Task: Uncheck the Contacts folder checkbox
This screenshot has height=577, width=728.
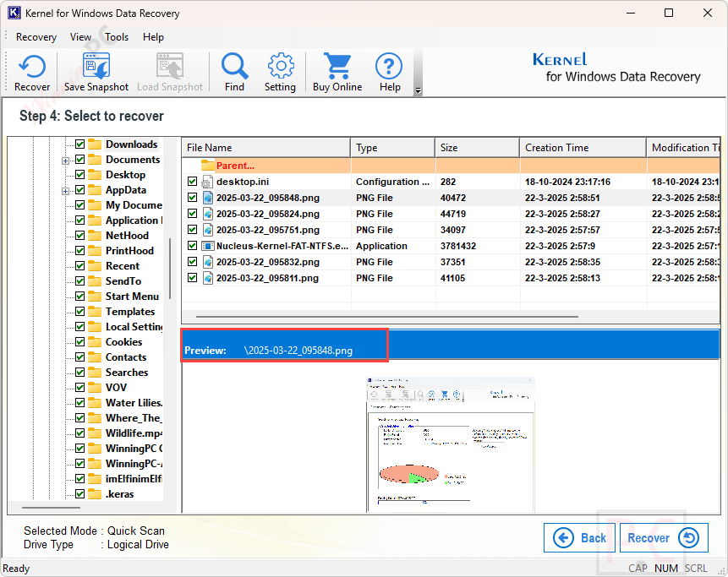Action: [79, 357]
